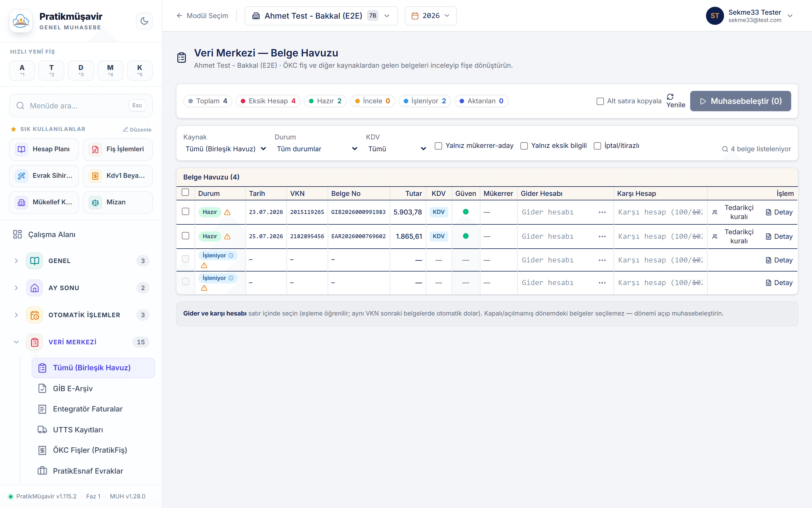Open Entegratör Faturalar menu item
This screenshot has width=812, height=508.
click(x=93, y=409)
